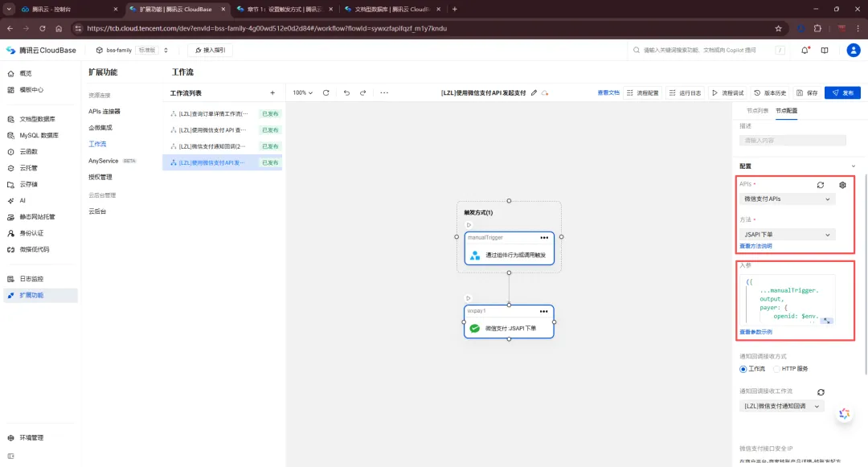Switch to 节点配置 tab

tap(787, 111)
